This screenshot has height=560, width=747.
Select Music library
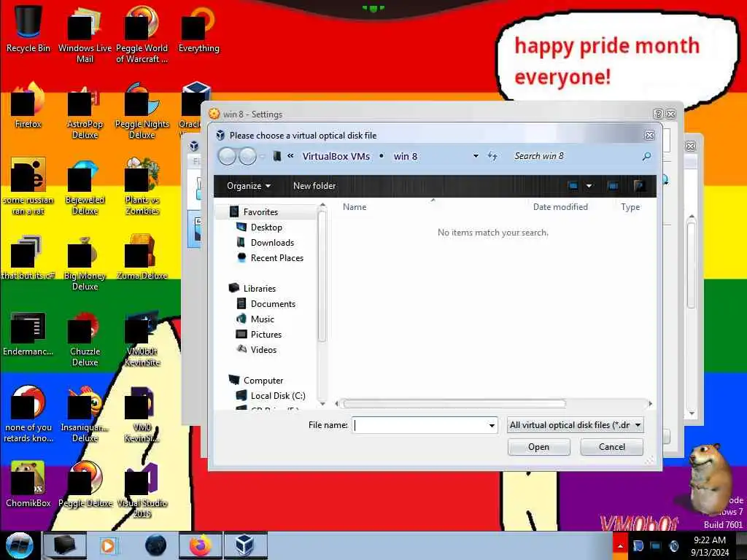tap(262, 319)
